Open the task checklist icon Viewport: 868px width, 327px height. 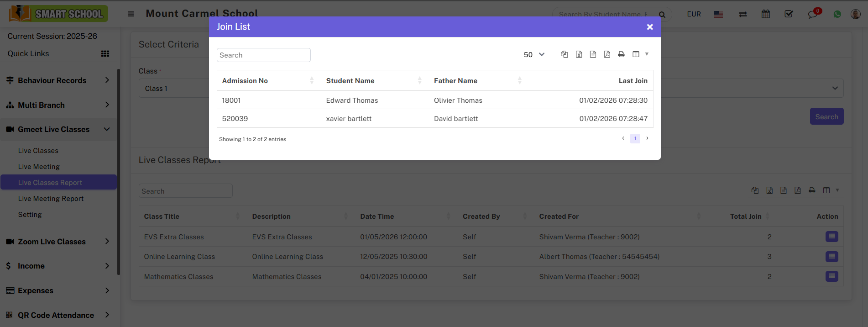tap(789, 14)
